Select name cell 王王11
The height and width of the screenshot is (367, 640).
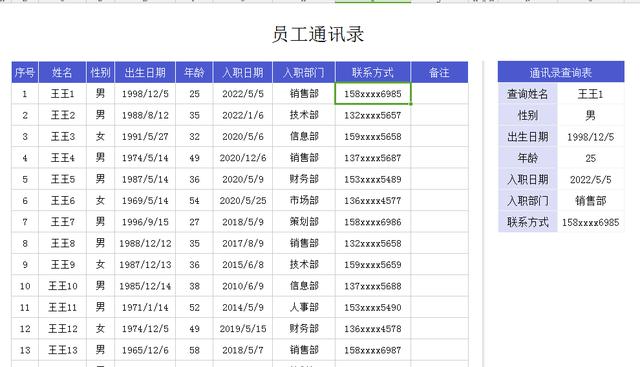coord(62,307)
